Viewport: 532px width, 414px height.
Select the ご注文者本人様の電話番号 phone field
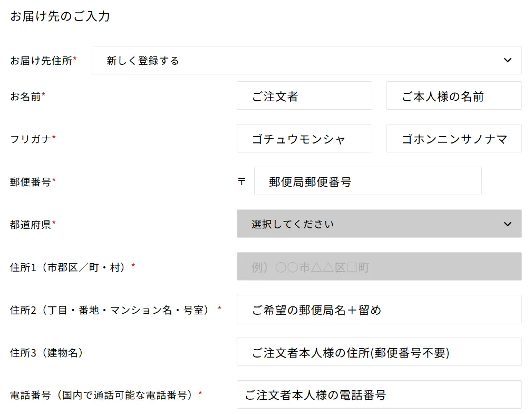click(x=379, y=394)
